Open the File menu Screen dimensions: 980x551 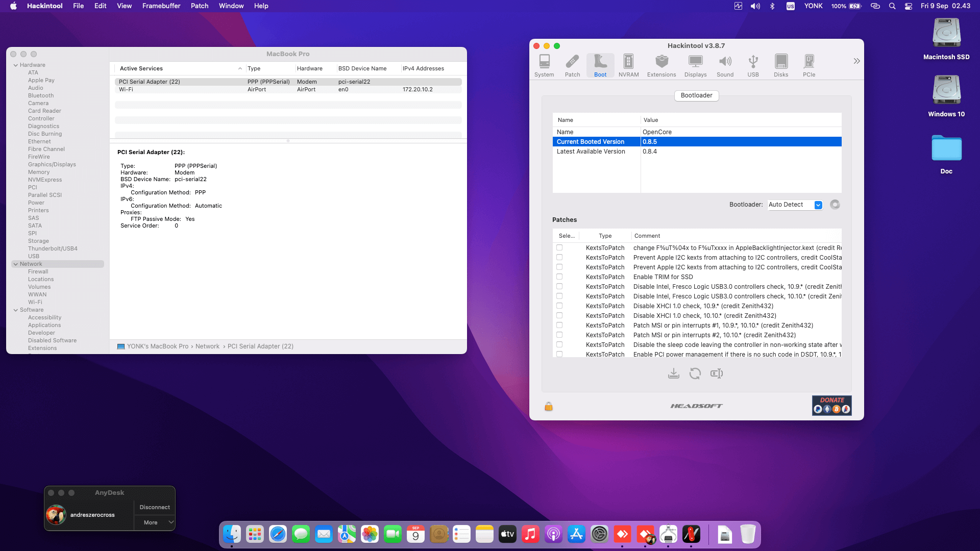point(79,6)
